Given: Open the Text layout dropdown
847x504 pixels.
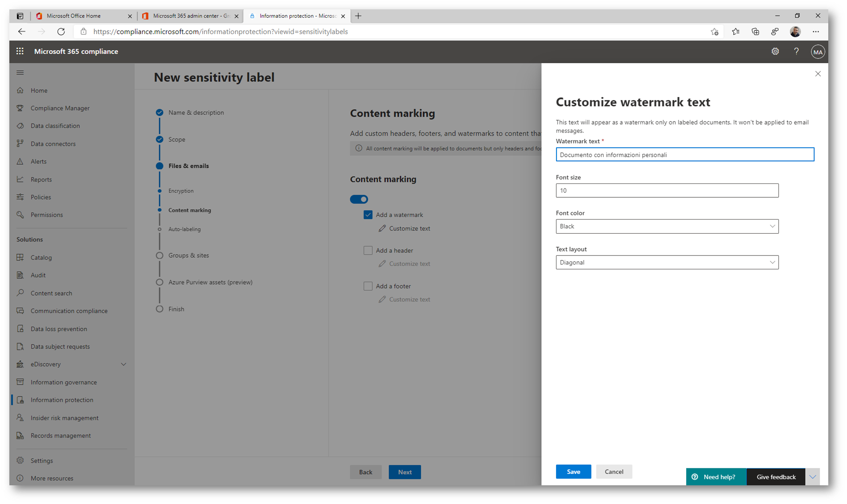Looking at the screenshot, I should [667, 262].
